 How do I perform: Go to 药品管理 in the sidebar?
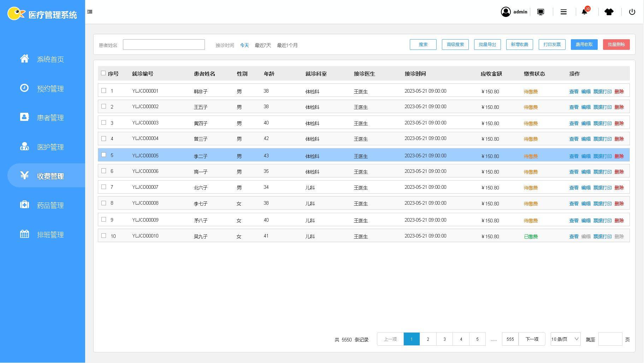click(50, 205)
